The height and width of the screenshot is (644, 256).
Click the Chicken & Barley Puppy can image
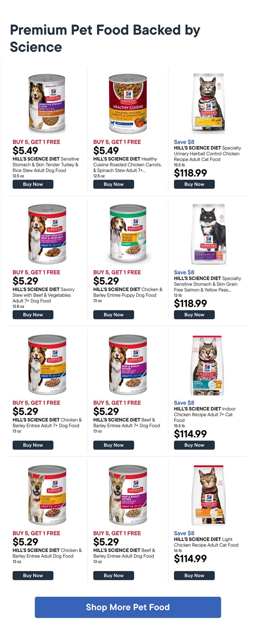coord(128,234)
